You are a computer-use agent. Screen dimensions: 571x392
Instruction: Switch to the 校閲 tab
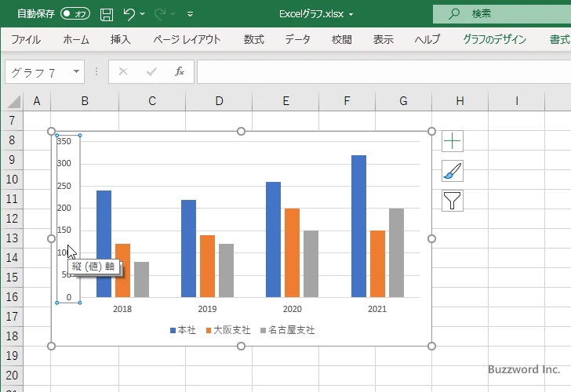(342, 39)
